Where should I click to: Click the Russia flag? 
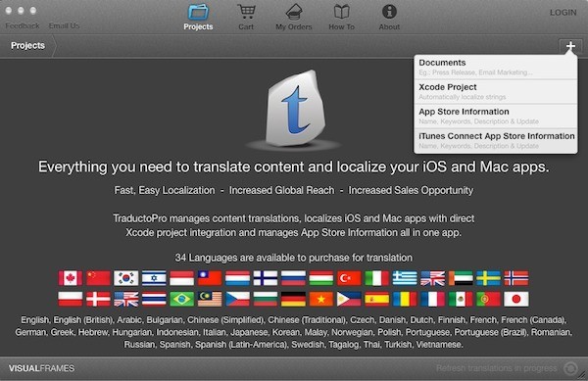293,278
